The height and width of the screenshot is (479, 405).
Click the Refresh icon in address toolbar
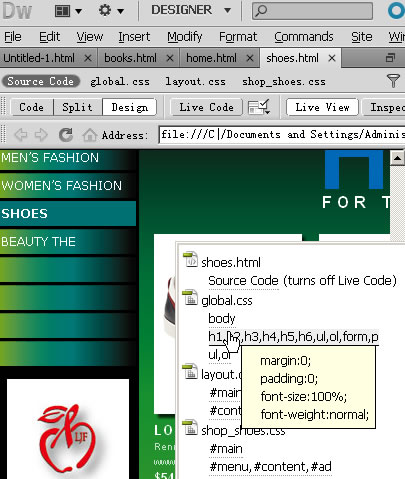pyautogui.click(x=66, y=135)
